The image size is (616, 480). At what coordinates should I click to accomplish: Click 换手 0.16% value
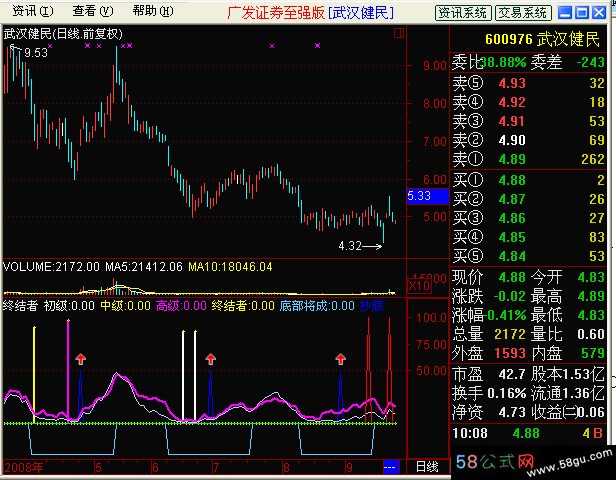(x=506, y=393)
